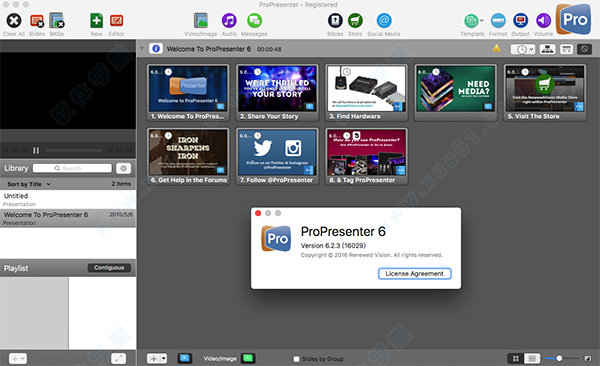Click the Contiguous playlist button
Screen dimensions: 600x366
pos(109,268)
